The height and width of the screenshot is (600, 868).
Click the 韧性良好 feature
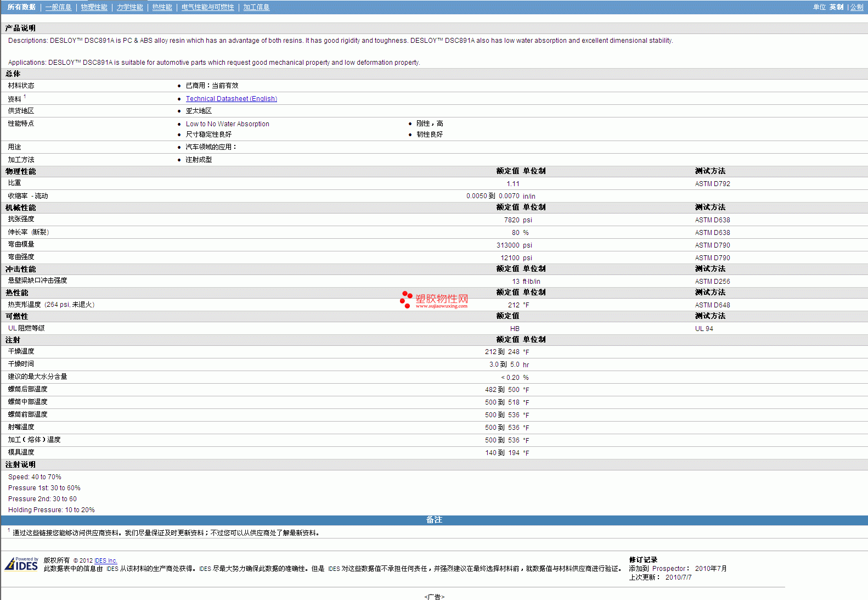pos(430,134)
